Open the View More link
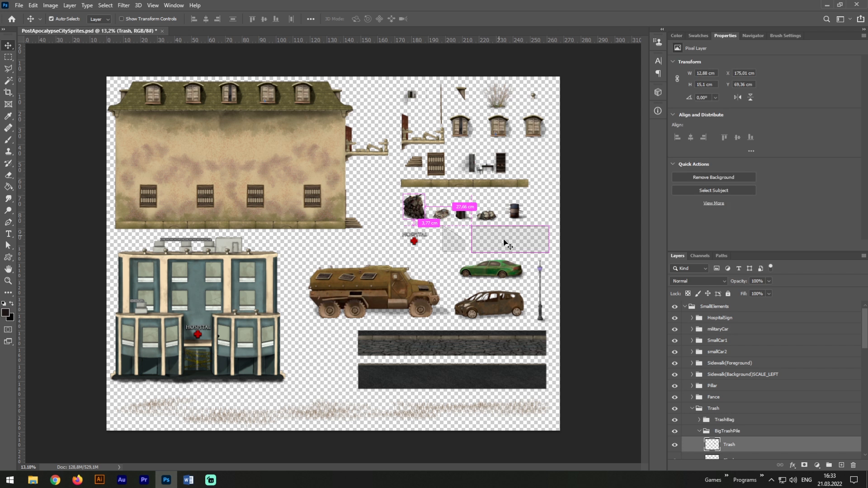 pyautogui.click(x=713, y=203)
